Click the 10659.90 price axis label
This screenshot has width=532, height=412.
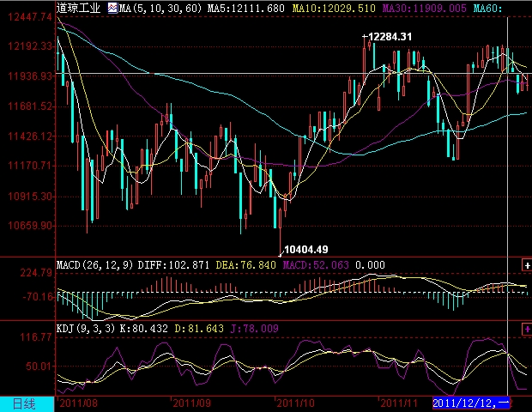(x=30, y=226)
